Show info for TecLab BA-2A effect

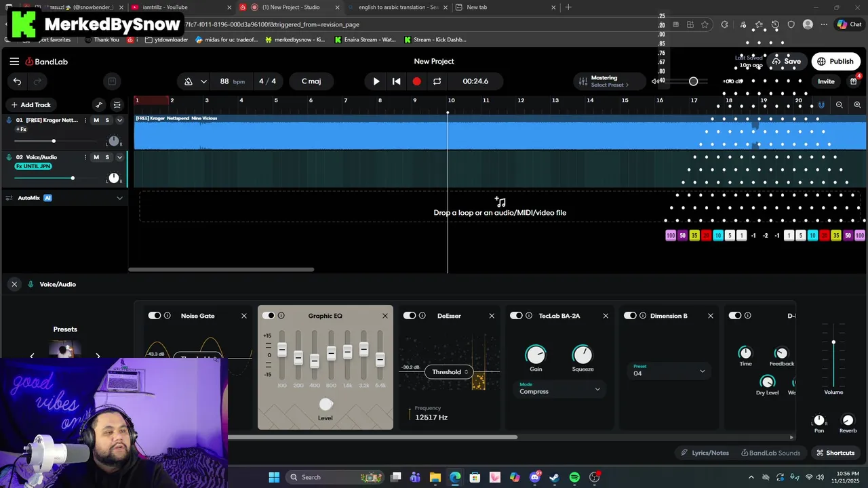529,316
